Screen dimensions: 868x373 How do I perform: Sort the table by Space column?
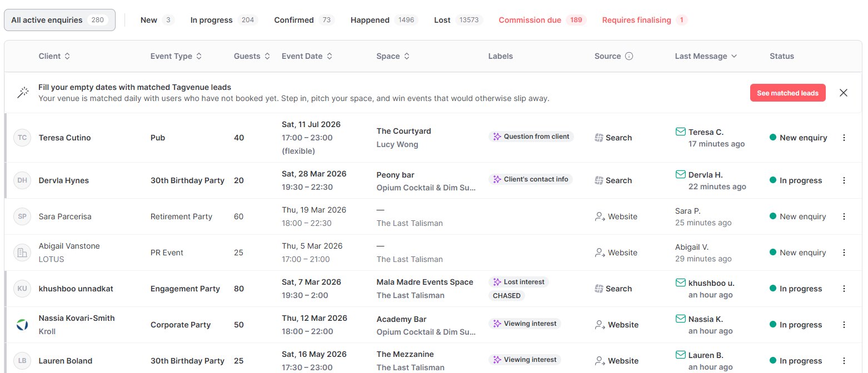click(393, 56)
